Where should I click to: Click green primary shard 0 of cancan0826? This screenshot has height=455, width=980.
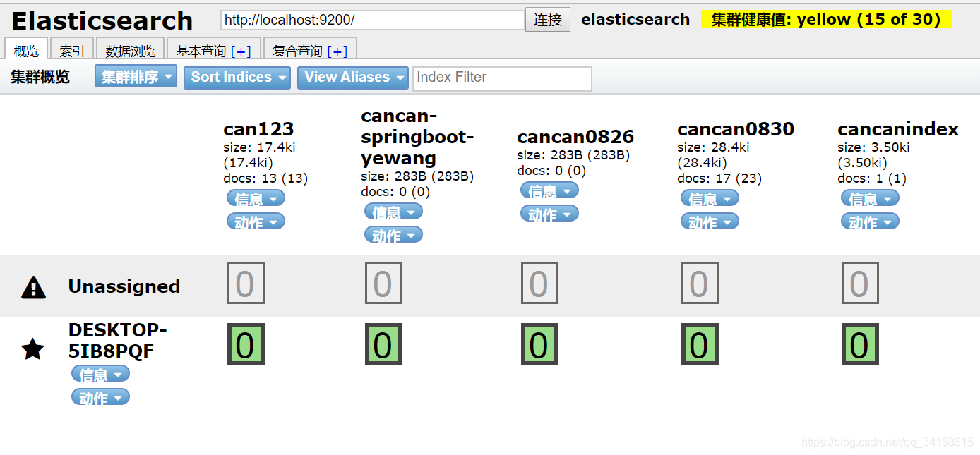tap(539, 344)
